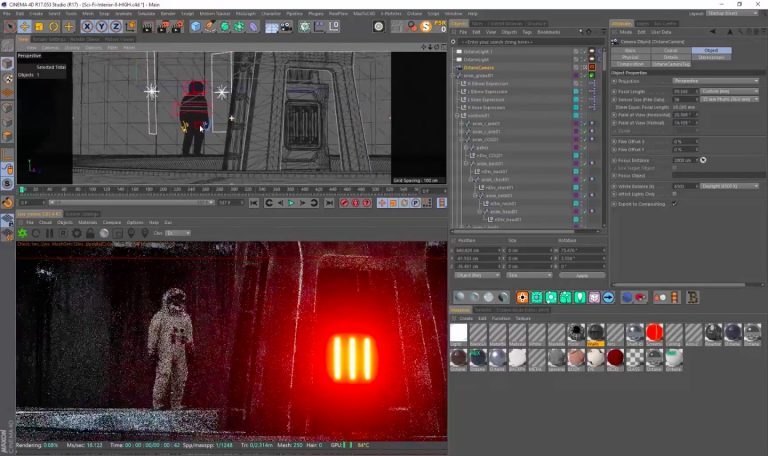Select the red material swatch thumbnail
Screen dimensions: 768x456
tap(654, 333)
